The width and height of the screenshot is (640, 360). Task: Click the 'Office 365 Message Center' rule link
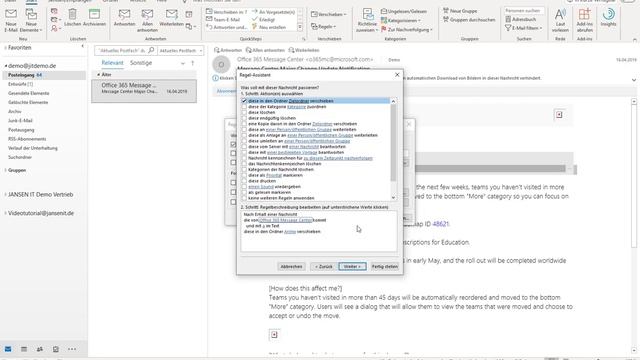click(285, 220)
